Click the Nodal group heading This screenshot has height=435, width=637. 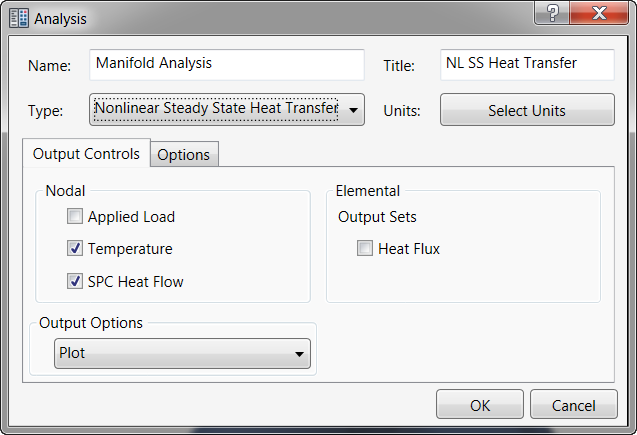(65, 190)
